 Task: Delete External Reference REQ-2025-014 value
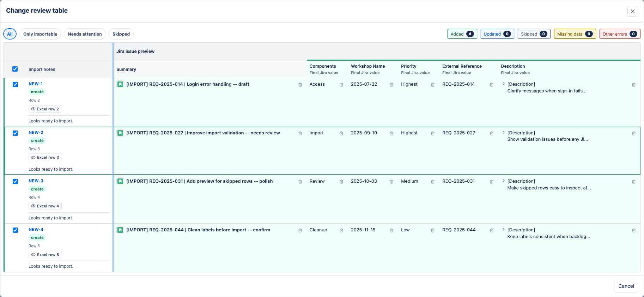492,85
